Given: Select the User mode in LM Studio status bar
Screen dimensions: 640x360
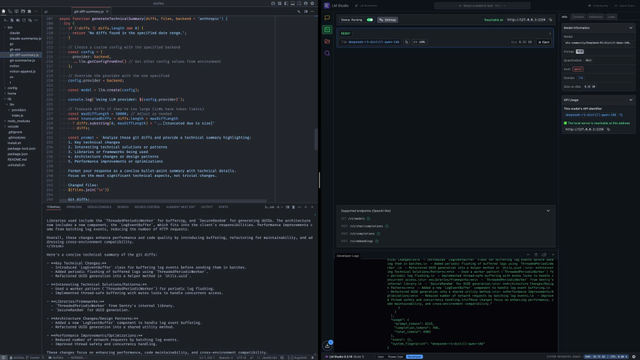Looking at the screenshot, I should coord(380,357).
